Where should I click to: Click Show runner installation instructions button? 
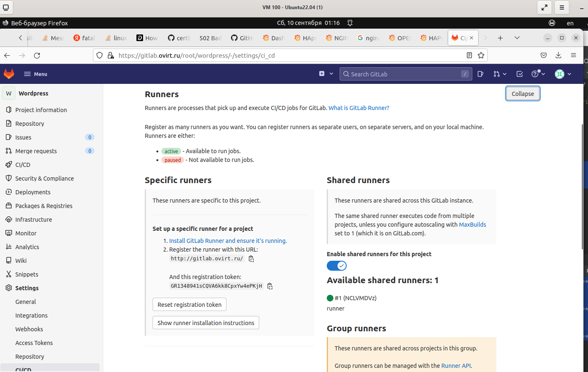pyautogui.click(x=206, y=323)
